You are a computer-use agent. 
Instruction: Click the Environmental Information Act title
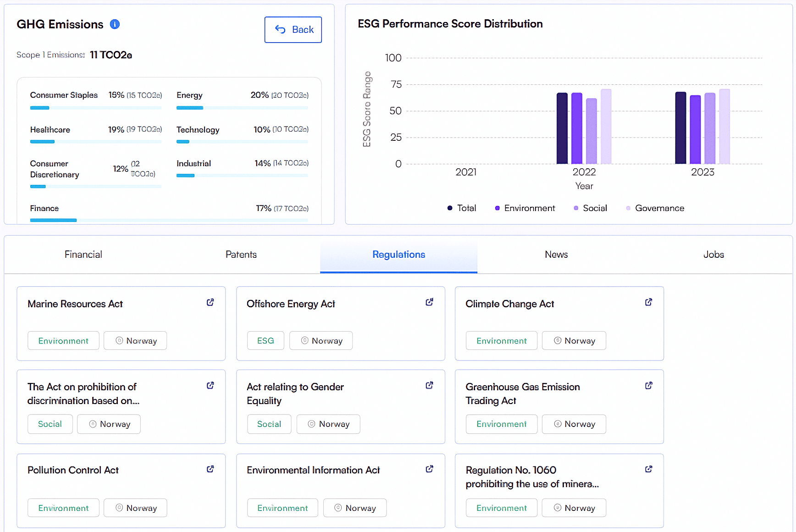click(313, 470)
